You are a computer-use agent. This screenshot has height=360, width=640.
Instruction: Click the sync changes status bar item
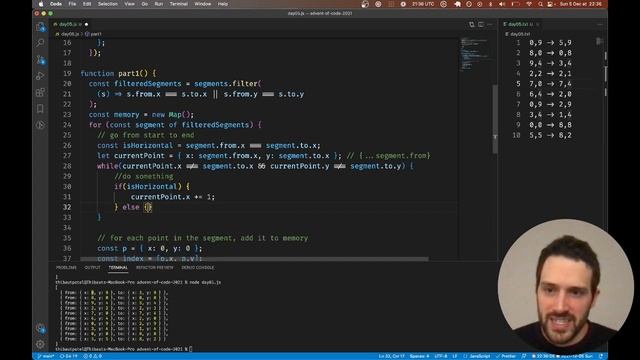(x=69, y=356)
